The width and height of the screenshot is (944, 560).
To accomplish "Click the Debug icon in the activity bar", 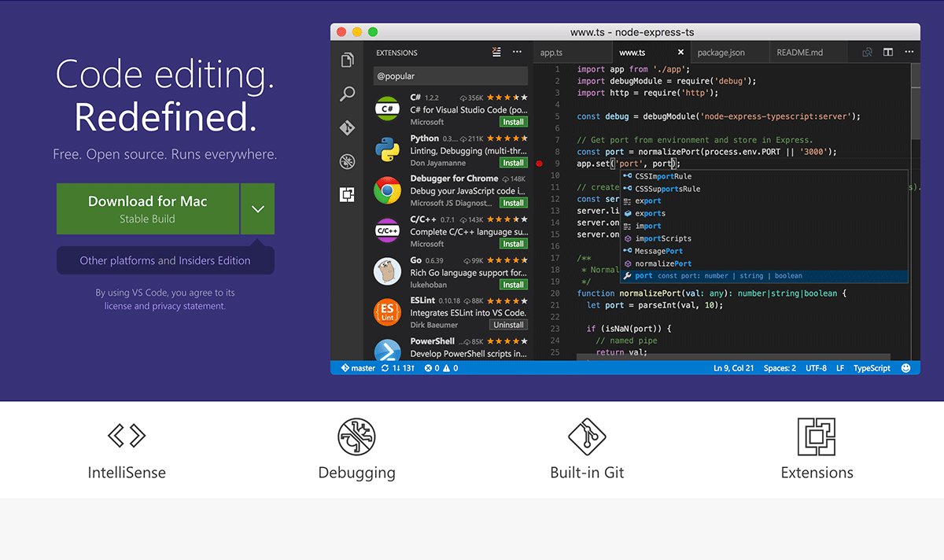I will pos(347,160).
